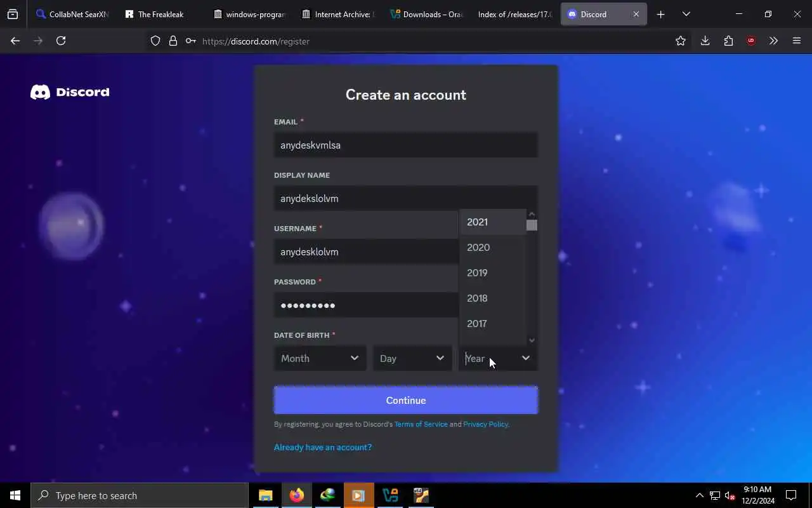Go back with the browser back arrow
Image resolution: width=812 pixels, height=508 pixels.
coord(15,41)
